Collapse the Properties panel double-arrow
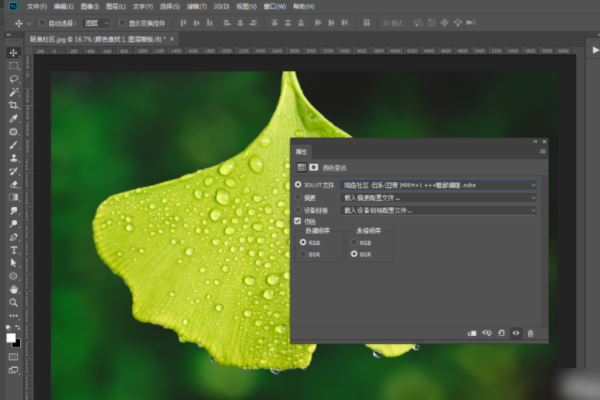The height and width of the screenshot is (400, 600). [535, 142]
